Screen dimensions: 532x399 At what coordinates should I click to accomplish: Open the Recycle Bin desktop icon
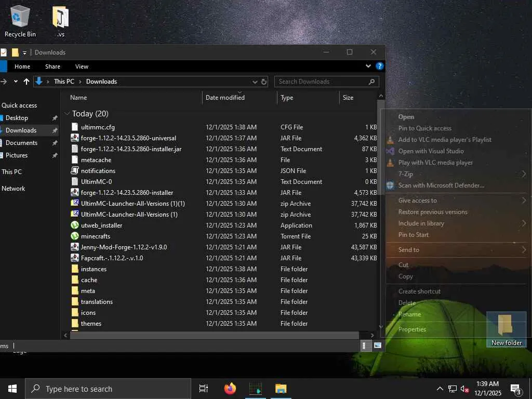[20, 21]
